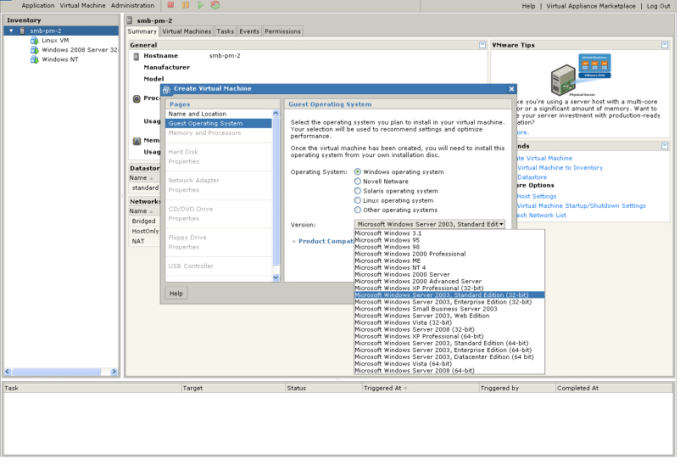
Task: Open the Version dropdown combo box
Action: pyautogui.click(x=430, y=224)
